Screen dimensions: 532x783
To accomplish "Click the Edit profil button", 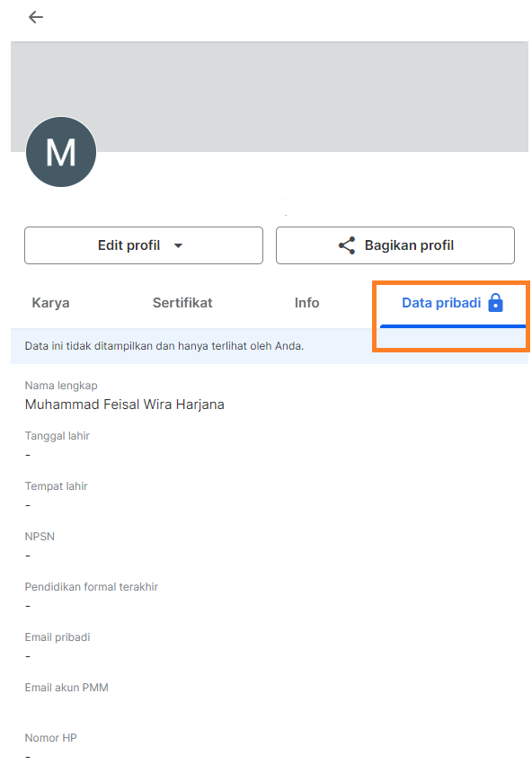I will pos(144,245).
